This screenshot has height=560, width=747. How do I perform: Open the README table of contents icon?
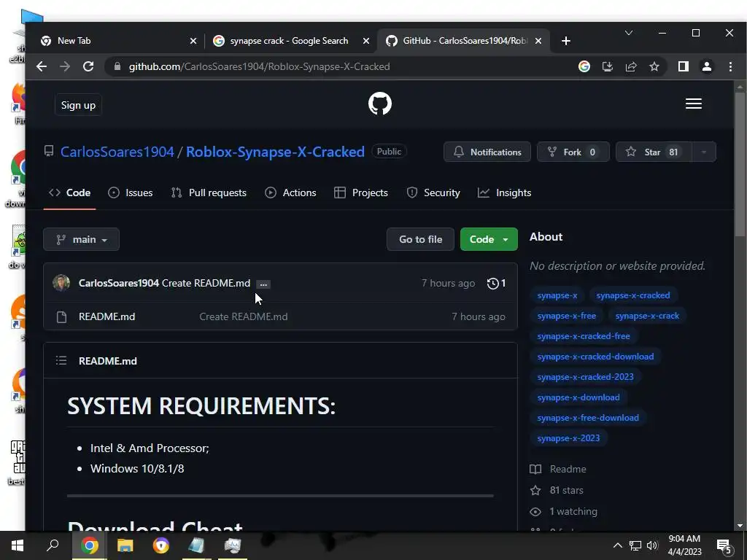pyautogui.click(x=61, y=360)
